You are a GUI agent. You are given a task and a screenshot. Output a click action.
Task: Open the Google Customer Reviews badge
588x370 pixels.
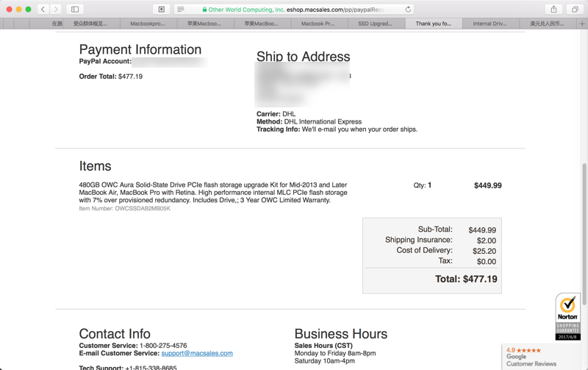[540, 357]
